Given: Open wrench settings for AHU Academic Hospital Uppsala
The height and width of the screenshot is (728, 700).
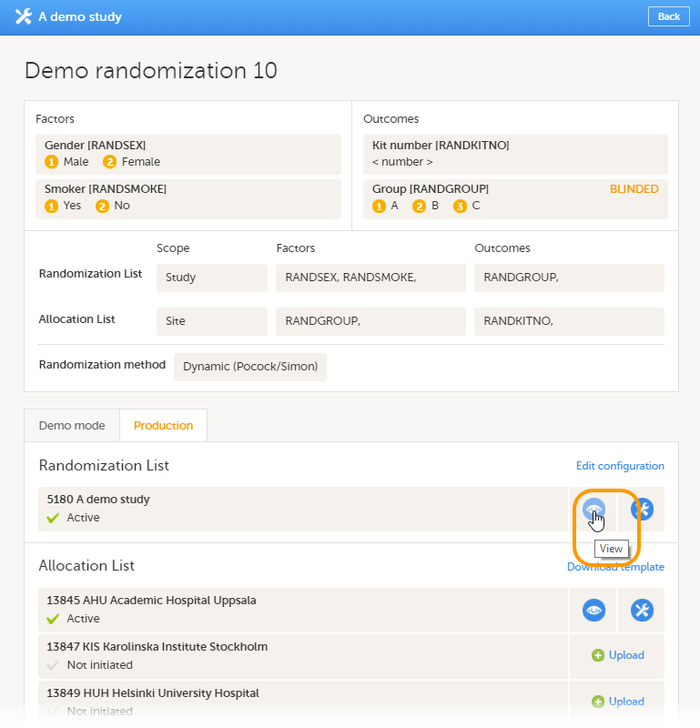Looking at the screenshot, I should [x=641, y=611].
